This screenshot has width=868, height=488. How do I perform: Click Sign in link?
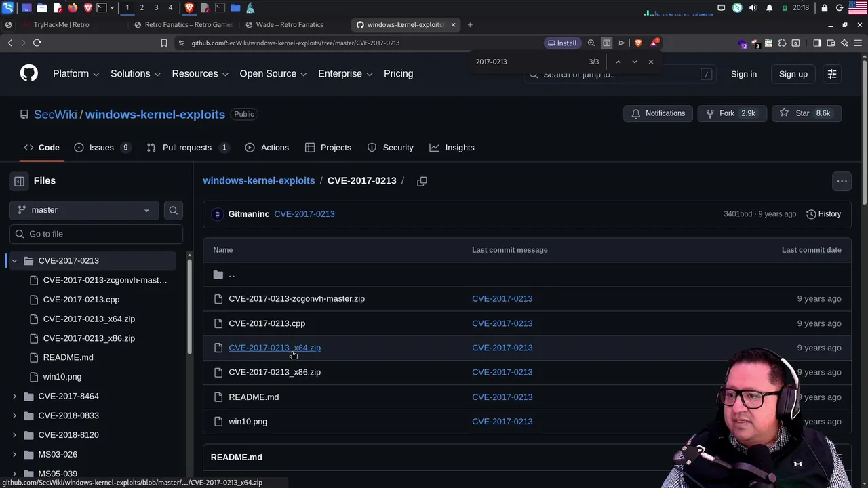(744, 74)
